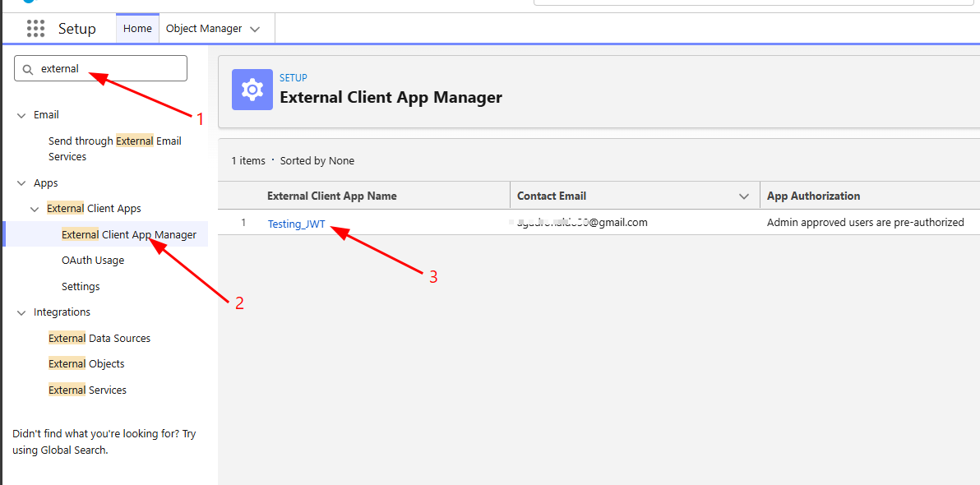Image resolution: width=980 pixels, height=485 pixels.
Task: Open OAuth Usage in the sidebar
Action: point(93,261)
